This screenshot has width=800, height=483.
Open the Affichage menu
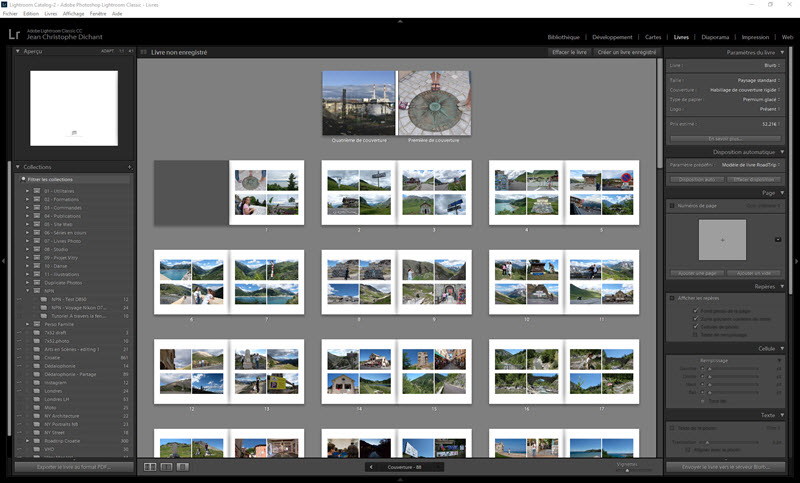[73, 14]
